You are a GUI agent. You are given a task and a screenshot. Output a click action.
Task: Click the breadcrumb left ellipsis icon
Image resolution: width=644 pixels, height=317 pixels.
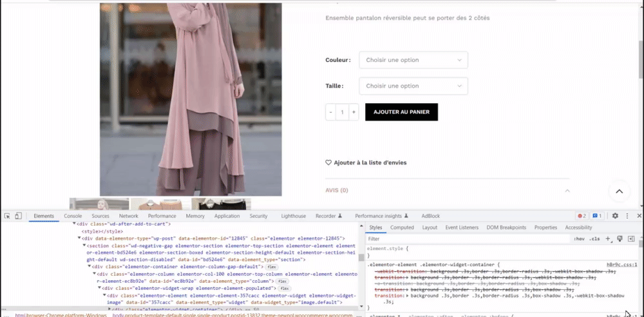pyautogui.click(x=6, y=315)
